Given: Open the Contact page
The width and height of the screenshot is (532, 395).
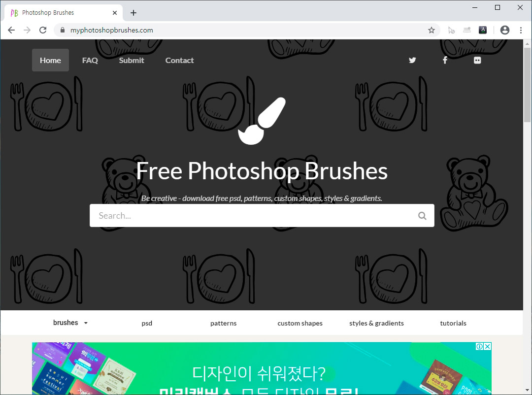Looking at the screenshot, I should 179,61.
